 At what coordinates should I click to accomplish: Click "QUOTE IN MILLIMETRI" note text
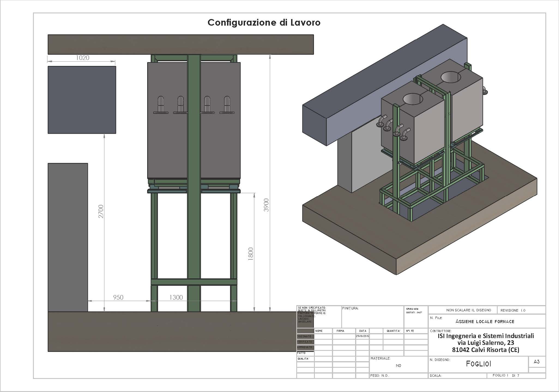[312, 310]
